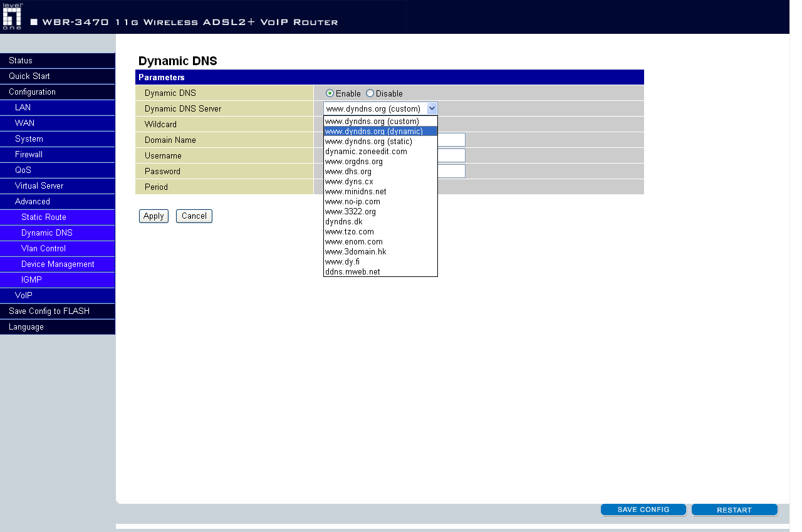Click the LevelOne logo icon

(12, 16)
